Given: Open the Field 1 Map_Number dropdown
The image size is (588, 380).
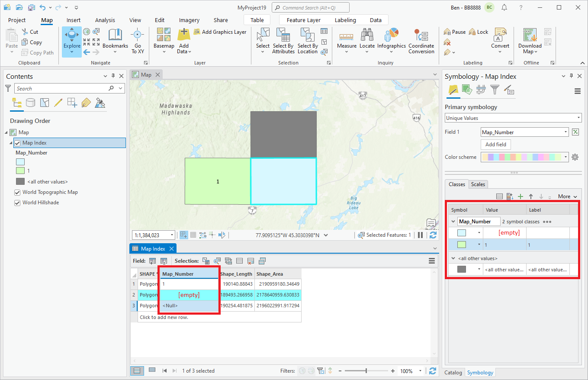Looking at the screenshot, I should (566, 132).
